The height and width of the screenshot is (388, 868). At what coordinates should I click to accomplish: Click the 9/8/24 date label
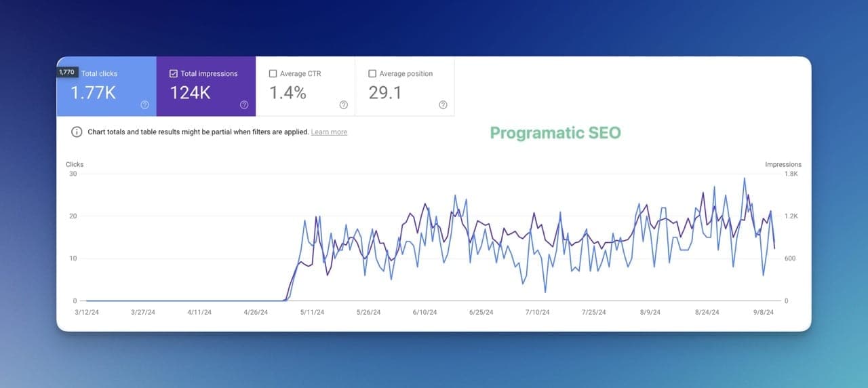(x=762, y=313)
